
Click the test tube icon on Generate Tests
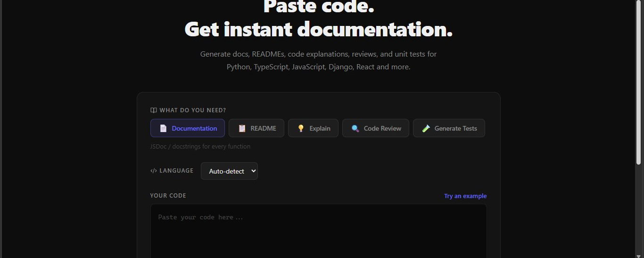coord(426,128)
